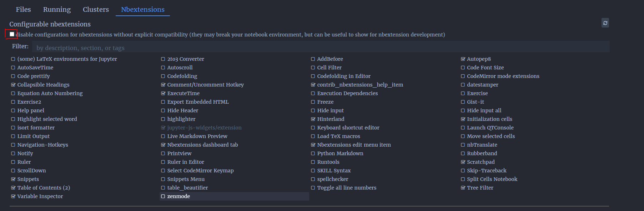This screenshot has width=644, height=211.
Task: Enable Navigation-Hotkeys extension
Action: [x=13, y=145]
